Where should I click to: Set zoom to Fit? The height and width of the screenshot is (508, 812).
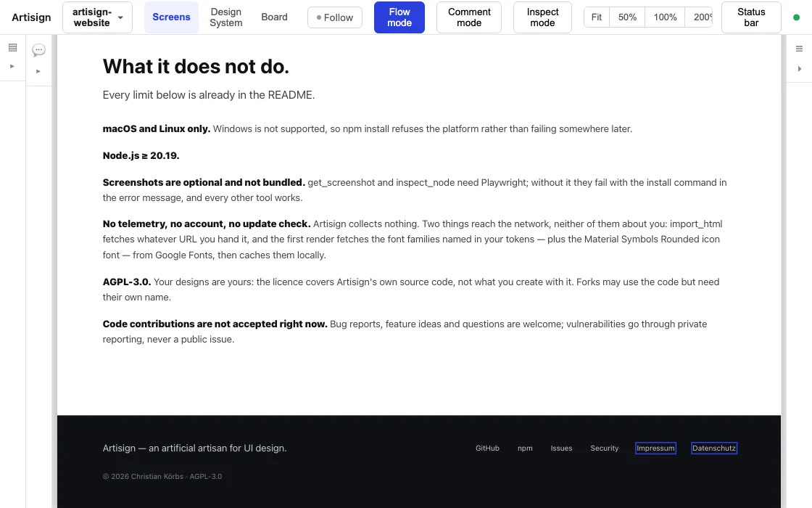tap(597, 17)
